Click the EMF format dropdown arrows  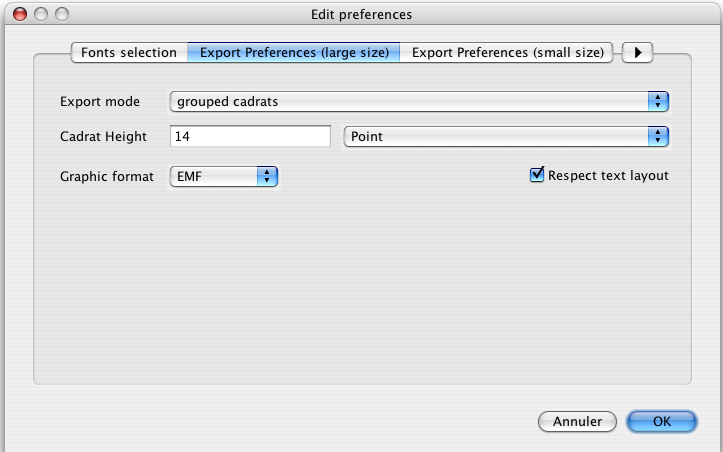[x=267, y=176]
